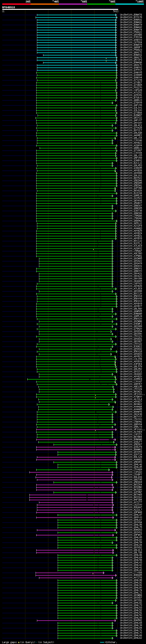Image resolution: width=146 pixels, height=644 pixels.
Task: Click the Large gaps legend text
Action: (x=28, y=642)
